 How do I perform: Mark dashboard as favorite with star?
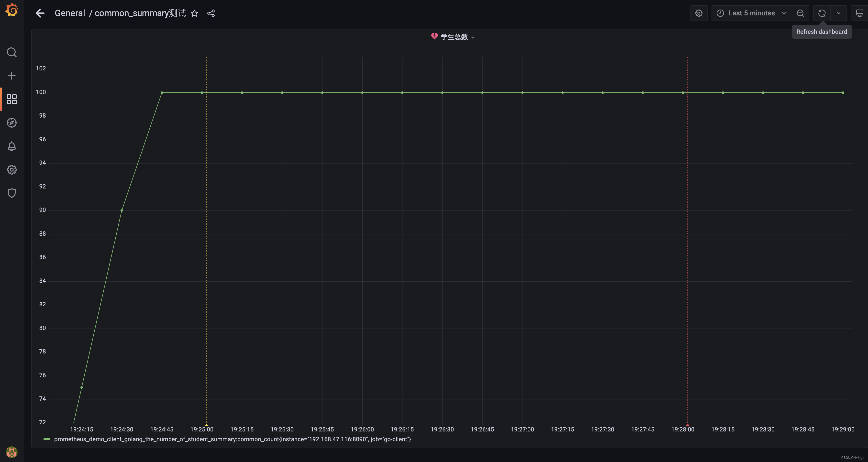click(194, 13)
